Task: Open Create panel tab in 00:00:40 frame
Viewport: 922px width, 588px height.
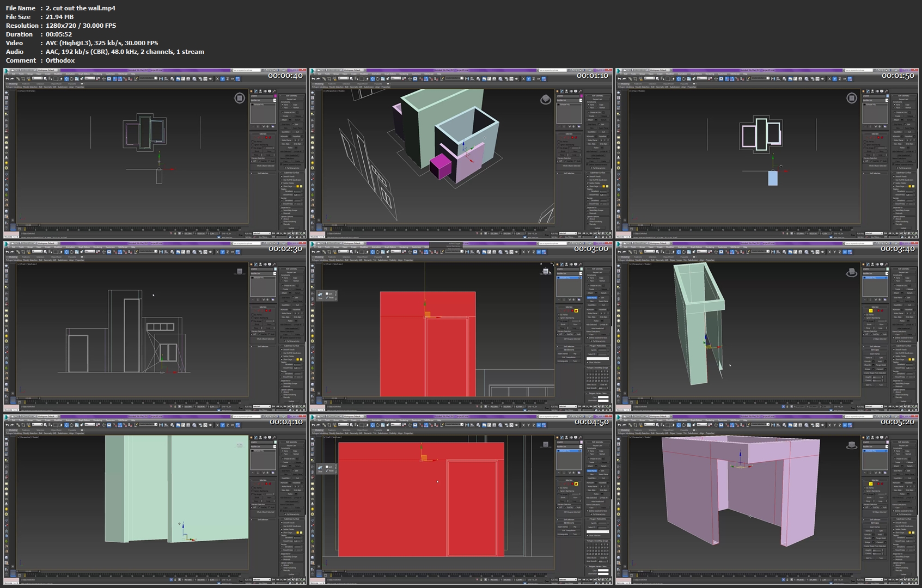Action: click(251, 91)
